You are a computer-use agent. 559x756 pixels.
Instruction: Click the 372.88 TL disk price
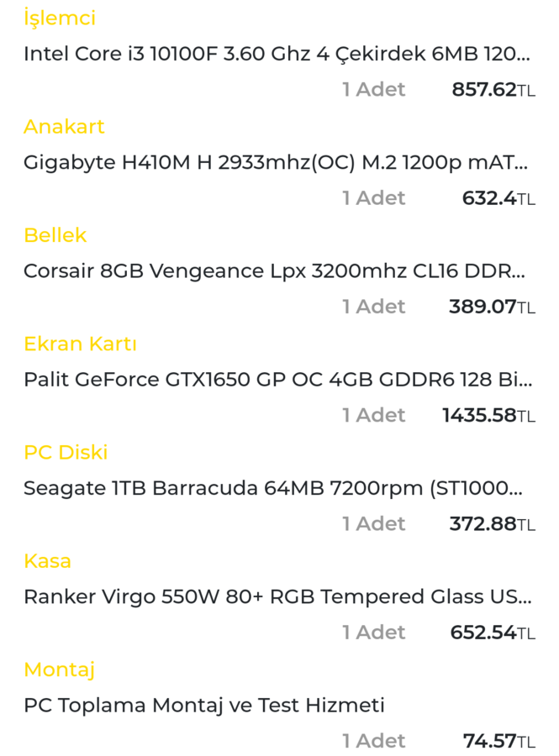tap(491, 524)
